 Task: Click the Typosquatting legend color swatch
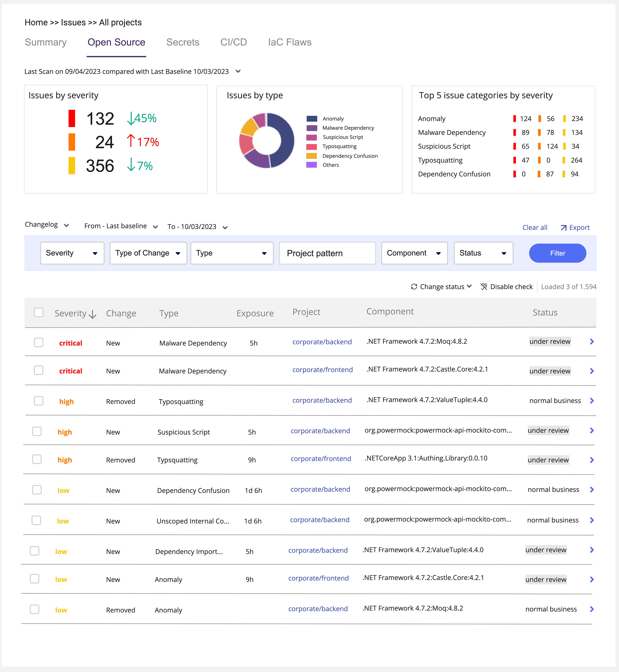tap(312, 147)
